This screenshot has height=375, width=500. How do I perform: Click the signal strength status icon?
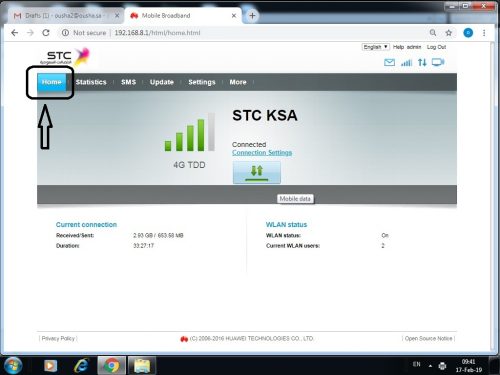(406, 62)
